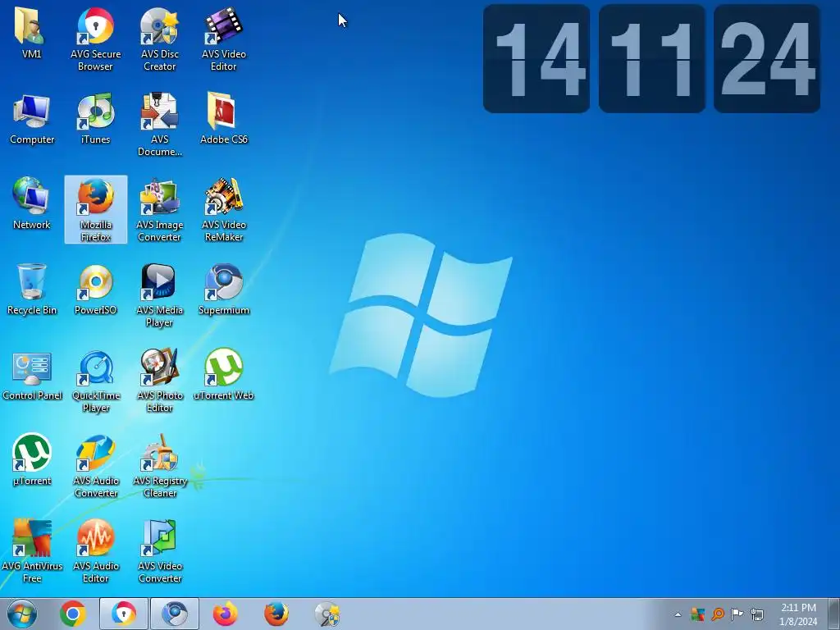Select the PowerISO shortcut

pos(95,290)
